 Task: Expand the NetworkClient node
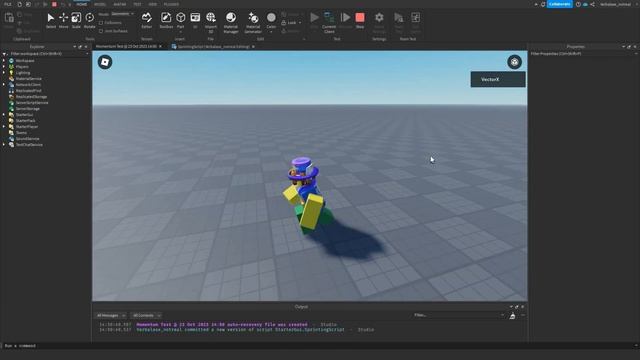coord(4,84)
